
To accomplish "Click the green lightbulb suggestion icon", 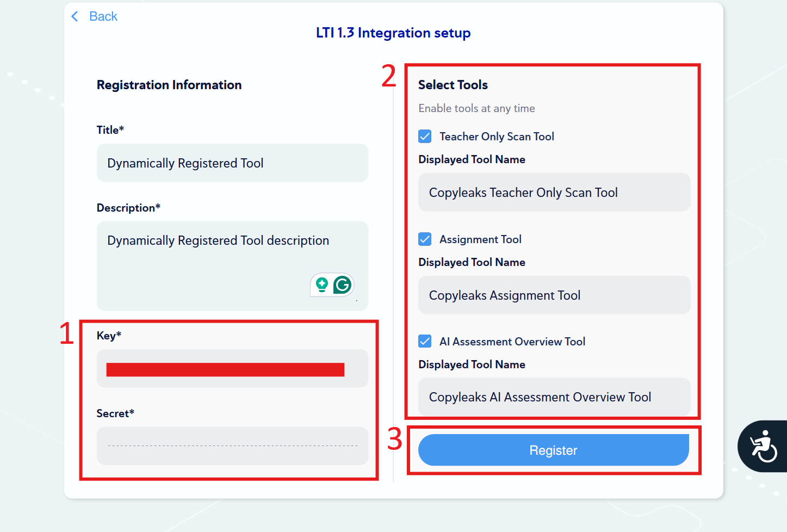I will click(x=322, y=284).
